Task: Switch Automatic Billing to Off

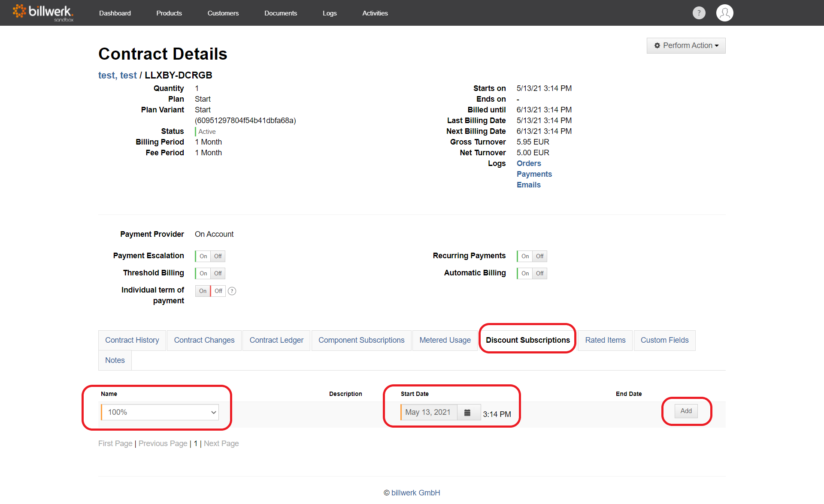Action: tap(540, 273)
